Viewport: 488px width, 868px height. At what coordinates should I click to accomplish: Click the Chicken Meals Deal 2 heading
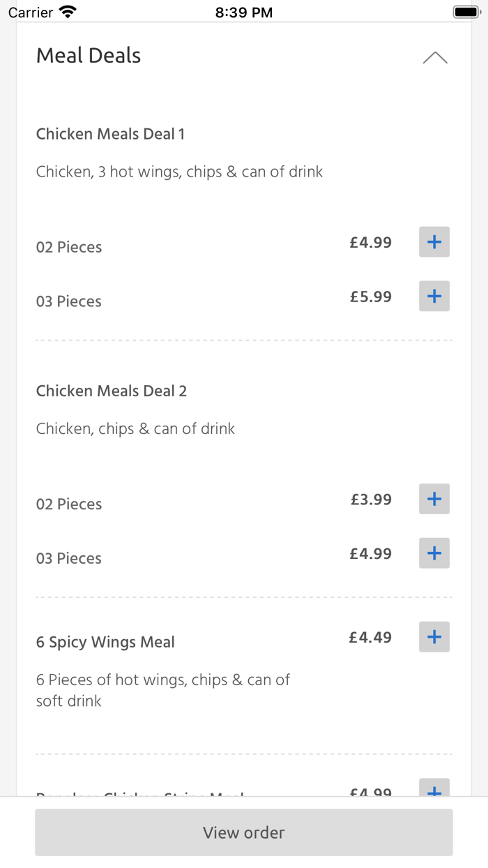click(x=112, y=391)
